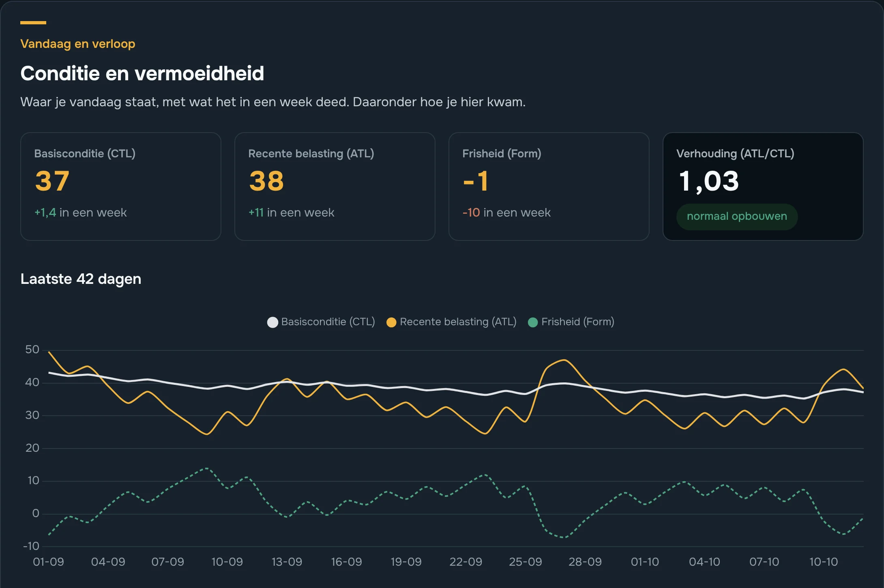Click the 01-09 x-axis date label

(x=49, y=562)
